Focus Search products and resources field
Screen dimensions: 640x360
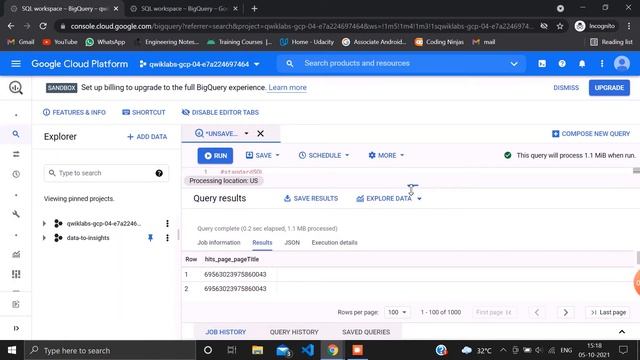(400, 64)
